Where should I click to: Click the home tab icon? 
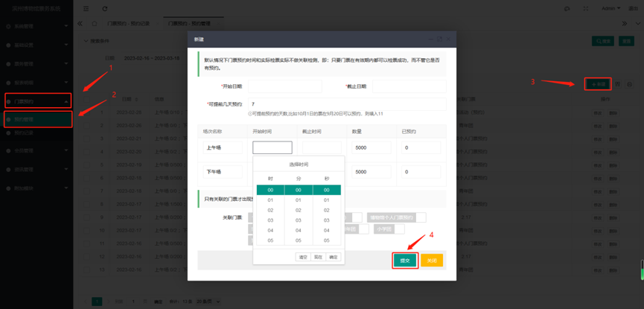95,24
